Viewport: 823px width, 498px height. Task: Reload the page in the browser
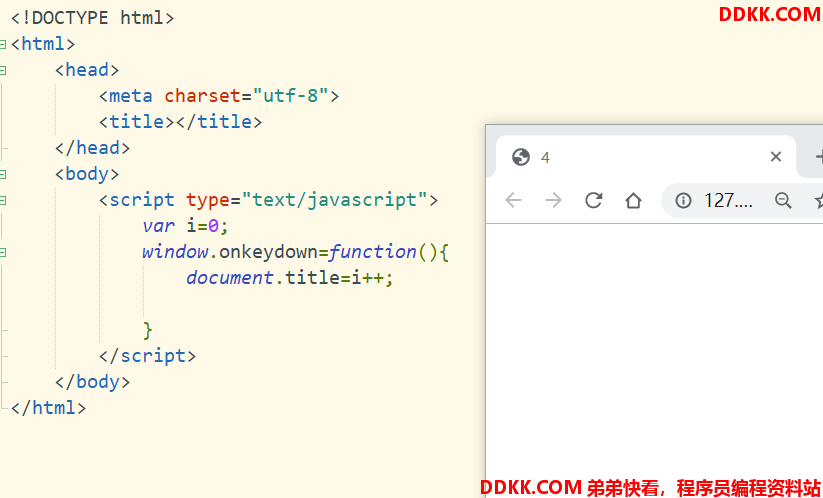pos(594,200)
